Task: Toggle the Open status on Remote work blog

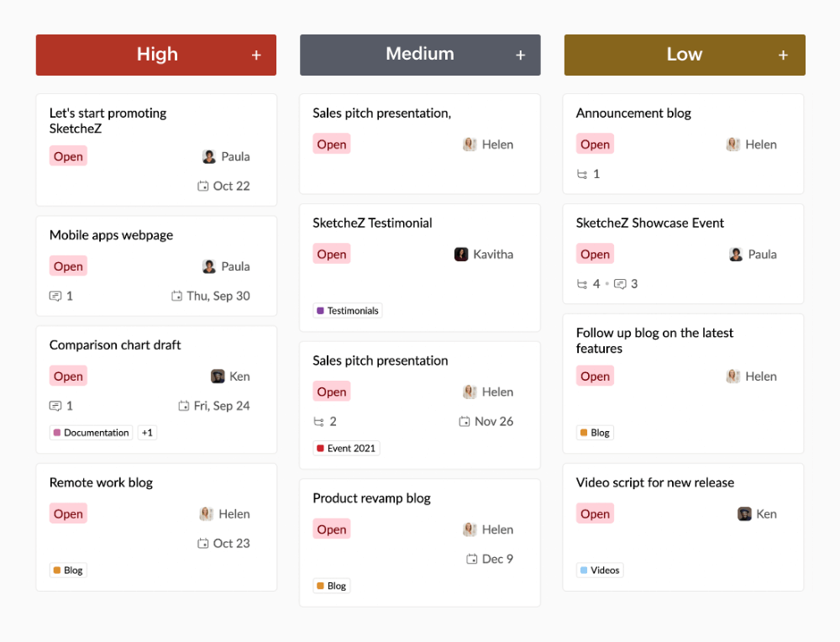Action: [x=68, y=513]
